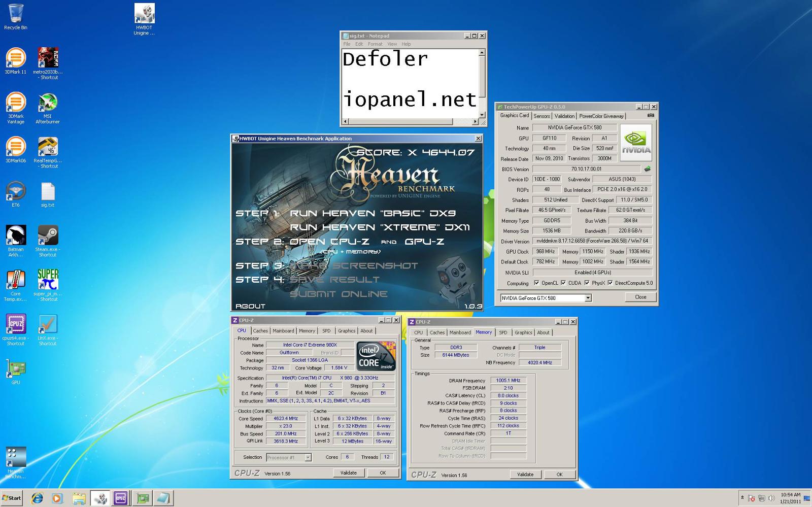The width and height of the screenshot is (812, 507).
Task: Toggle the OpenCL checkbox in GPU-Z
Action: click(536, 283)
